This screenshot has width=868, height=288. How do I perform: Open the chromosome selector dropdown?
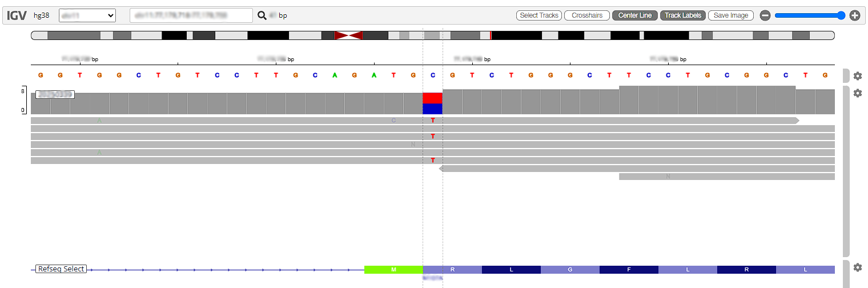[87, 15]
